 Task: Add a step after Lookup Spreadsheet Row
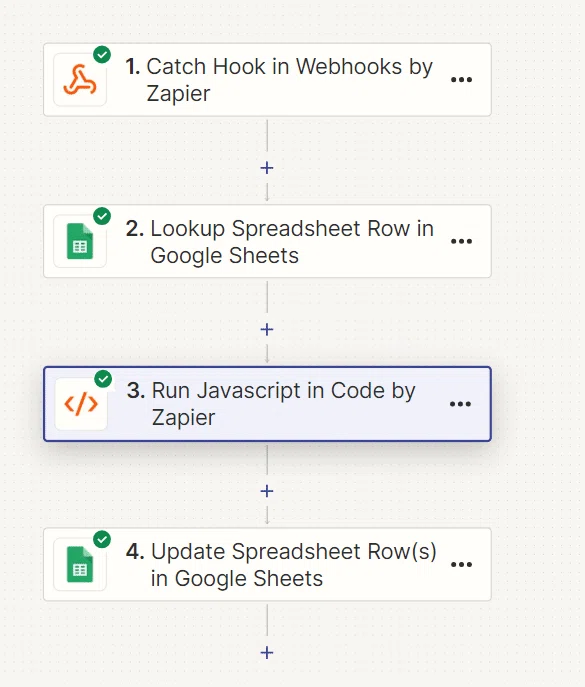(267, 329)
